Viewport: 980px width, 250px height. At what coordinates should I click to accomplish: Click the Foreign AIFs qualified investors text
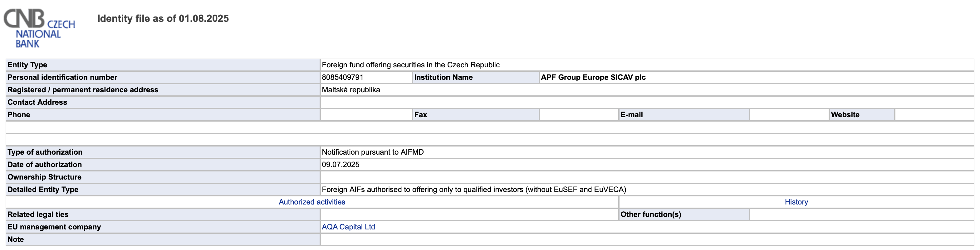coord(474,190)
